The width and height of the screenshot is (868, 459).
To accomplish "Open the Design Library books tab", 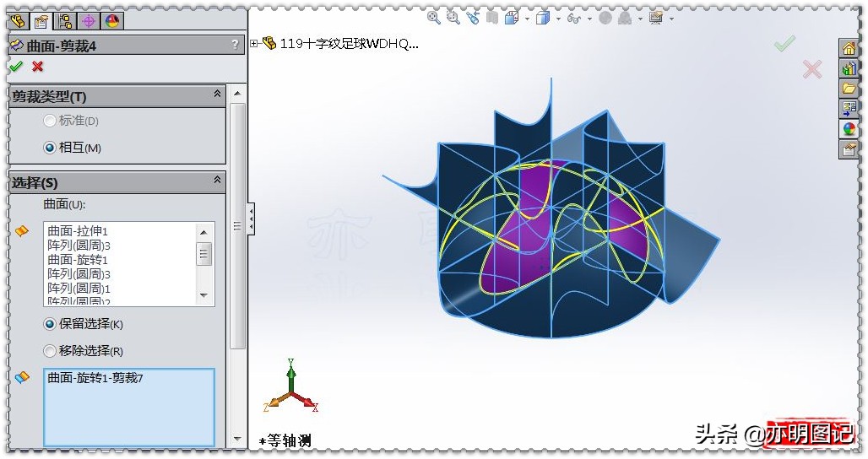I will tap(849, 68).
